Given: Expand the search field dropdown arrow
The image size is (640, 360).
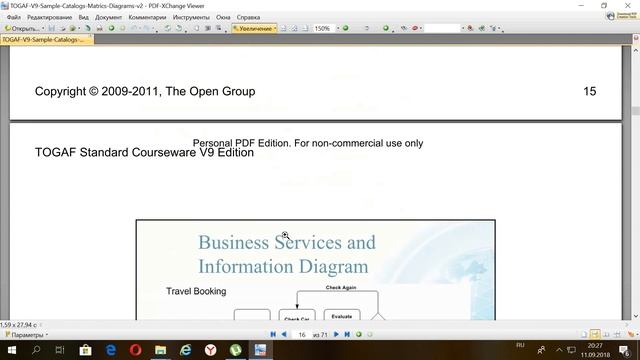Looking at the screenshot, I should pos(463,28).
